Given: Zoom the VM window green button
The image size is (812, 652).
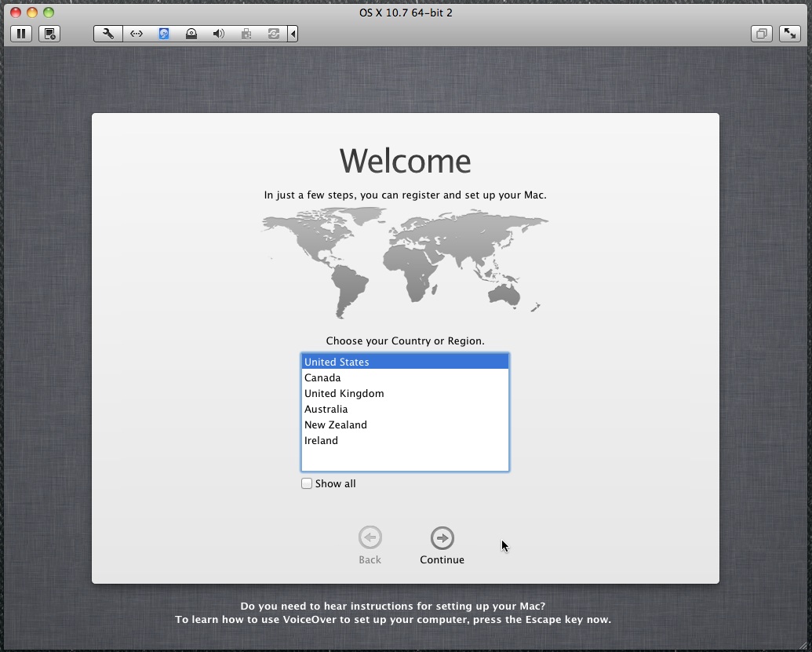Looking at the screenshot, I should (x=49, y=13).
